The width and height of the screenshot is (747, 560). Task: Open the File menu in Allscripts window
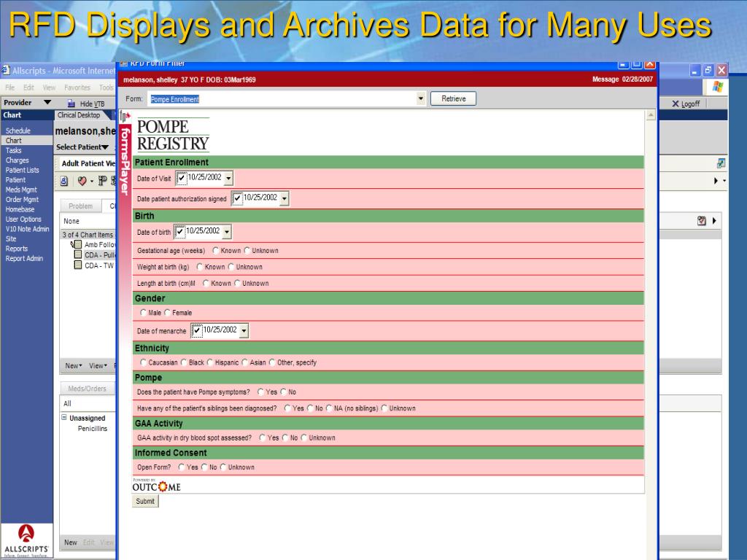tap(10, 87)
